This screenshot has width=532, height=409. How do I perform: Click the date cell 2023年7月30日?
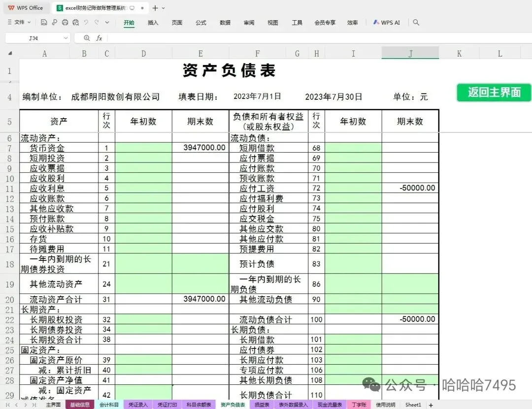[x=333, y=96]
